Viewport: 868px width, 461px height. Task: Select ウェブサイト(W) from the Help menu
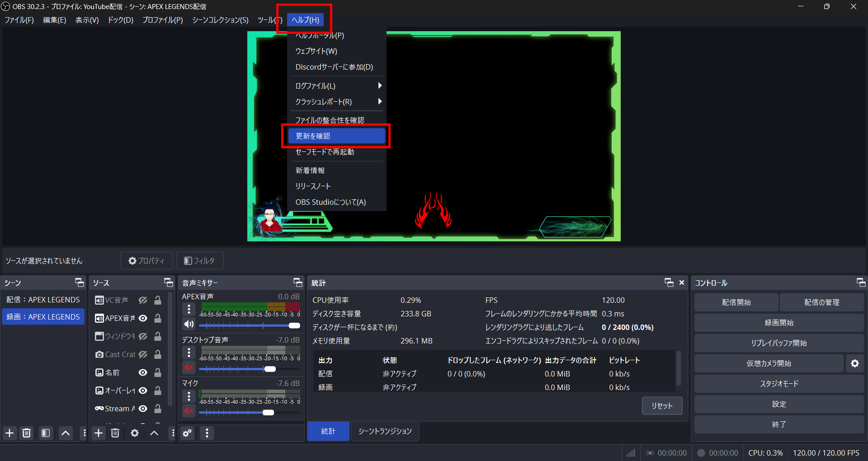[337, 51]
